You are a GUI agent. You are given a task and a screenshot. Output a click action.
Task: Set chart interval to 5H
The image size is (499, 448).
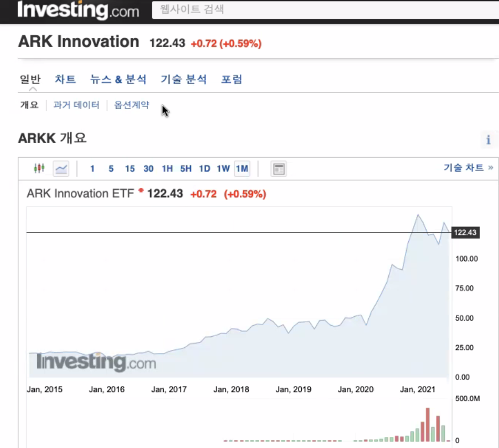[x=186, y=168]
